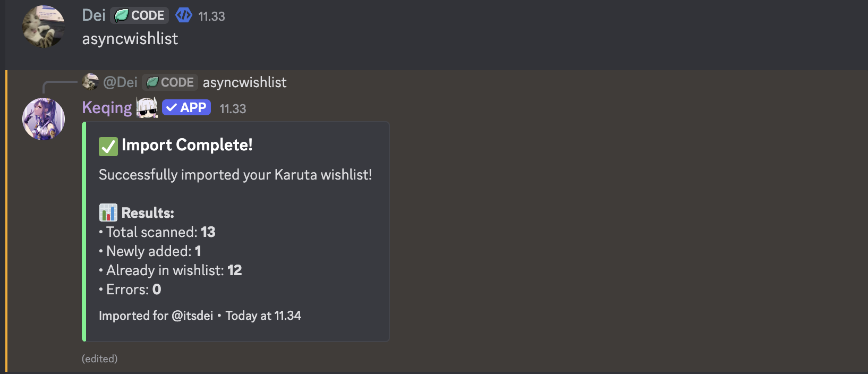
Task: Click the sunglasses role icon beside Keqing
Action: 147,108
